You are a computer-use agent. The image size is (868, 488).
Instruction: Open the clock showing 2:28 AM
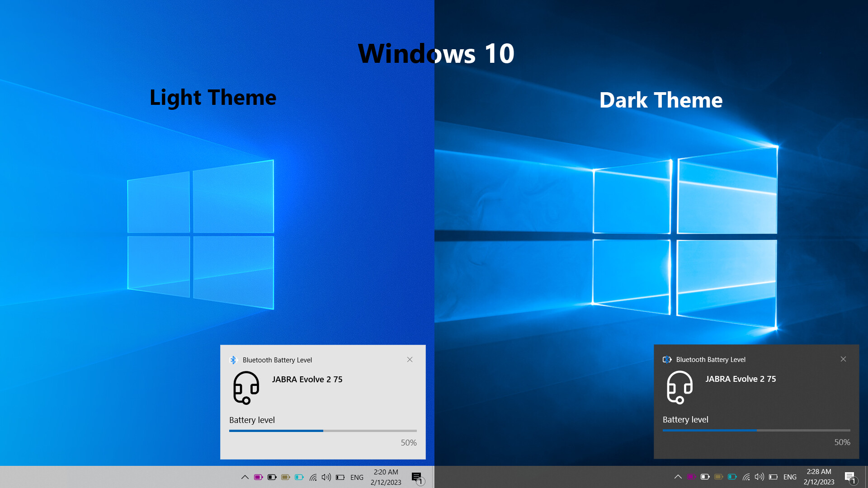(x=819, y=477)
